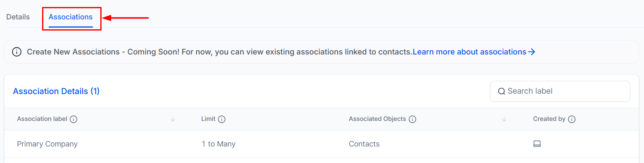Screen dimensions: 644x163
Task: Sort Associated Objects column with down arrow
Action: (x=504, y=119)
